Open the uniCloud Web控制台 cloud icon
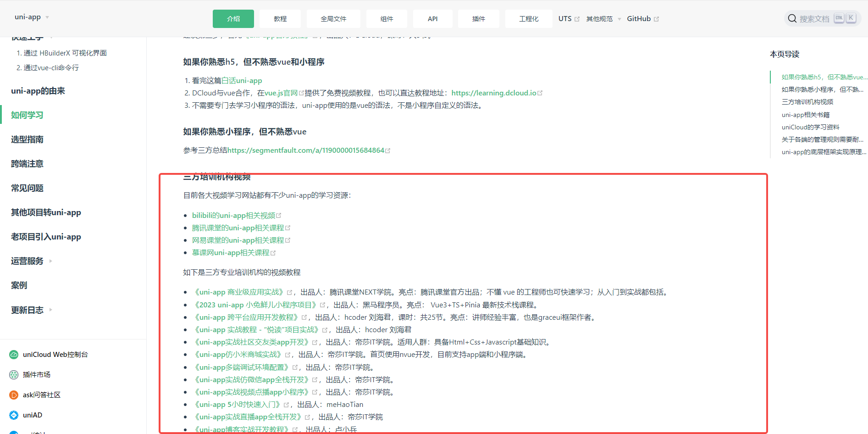 click(14, 355)
